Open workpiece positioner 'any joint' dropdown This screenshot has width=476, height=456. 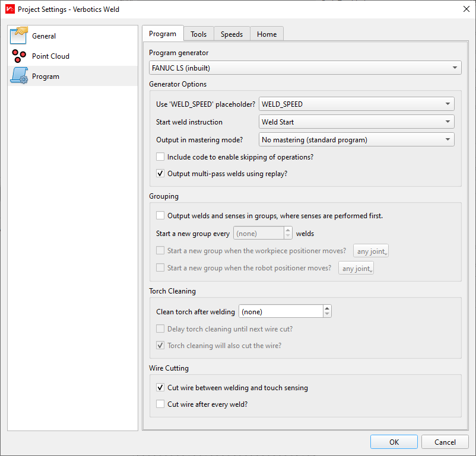(x=371, y=251)
